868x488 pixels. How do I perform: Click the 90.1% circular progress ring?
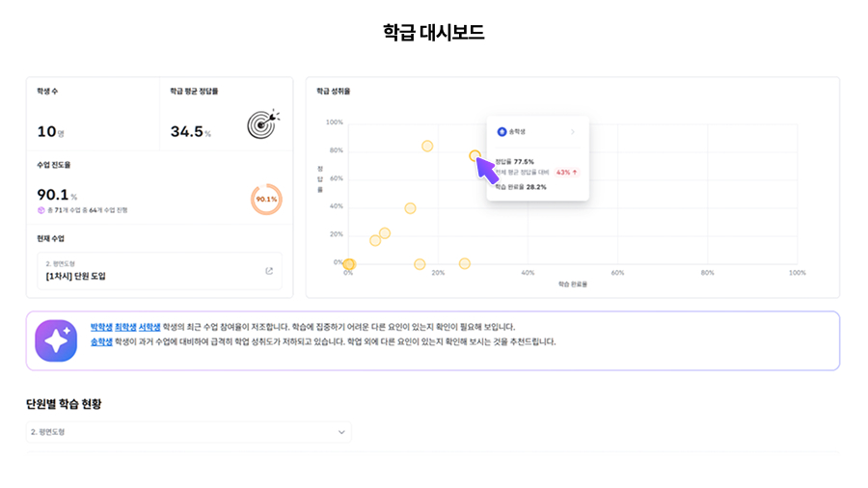pyautogui.click(x=265, y=200)
